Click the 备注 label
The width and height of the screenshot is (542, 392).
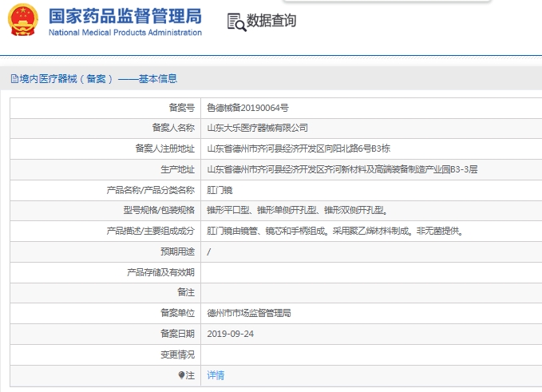[186, 292]
